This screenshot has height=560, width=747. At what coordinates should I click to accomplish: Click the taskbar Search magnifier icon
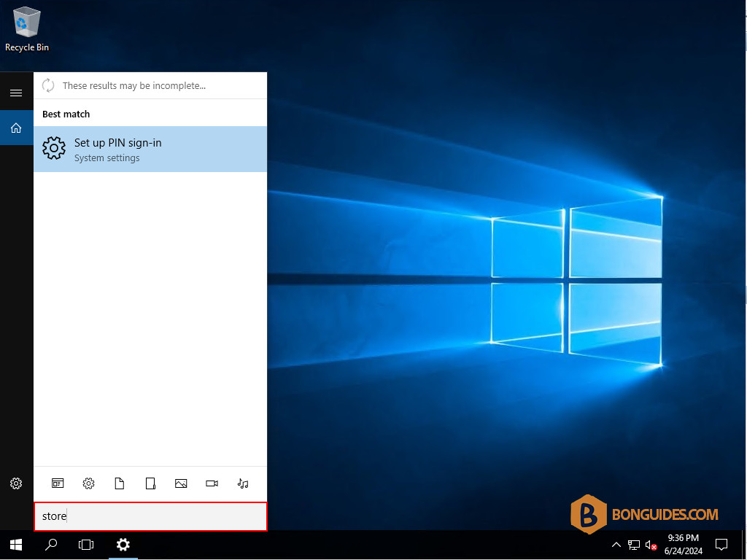click(x=51, y=545)
